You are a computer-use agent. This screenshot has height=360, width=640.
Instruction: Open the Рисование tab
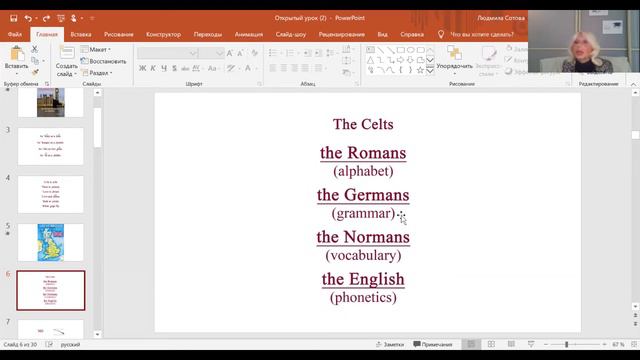pos(118,34)
